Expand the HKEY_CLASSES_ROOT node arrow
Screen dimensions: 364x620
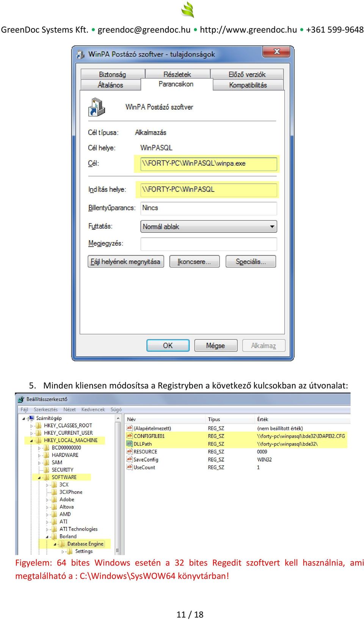point(31,426)
